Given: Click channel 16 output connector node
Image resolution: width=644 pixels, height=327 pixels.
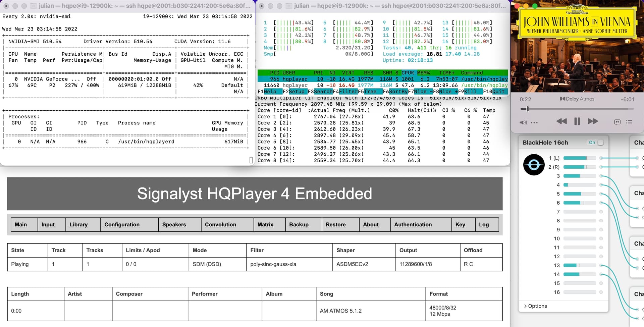Looking at the screenshot, I should point(601,292).
